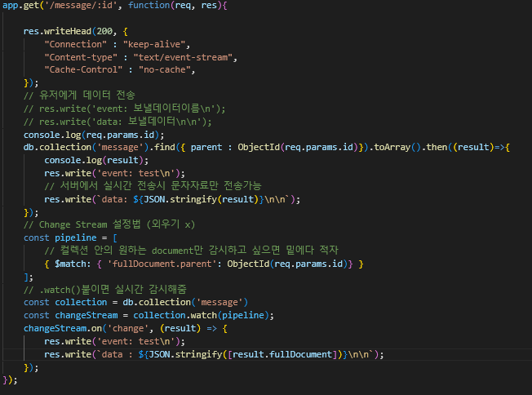Click comment '// 서버에서 실시간 전송시 문자자료만 전송가능'
The width and height of the screenshot is (532, 395).
[153, 186]
